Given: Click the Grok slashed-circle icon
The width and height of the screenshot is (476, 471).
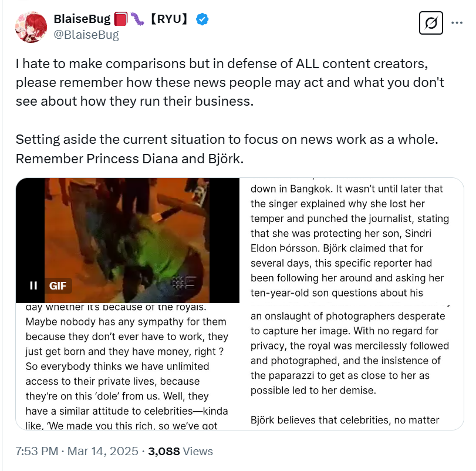Looking at the screenshot, I should coord(431,23).
